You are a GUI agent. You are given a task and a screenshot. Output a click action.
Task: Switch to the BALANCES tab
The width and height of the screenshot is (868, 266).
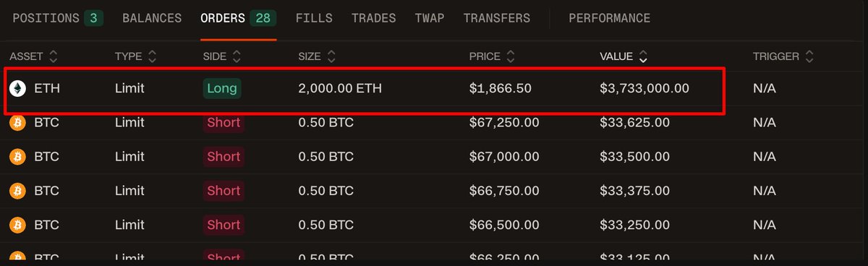tap(152, 18)
